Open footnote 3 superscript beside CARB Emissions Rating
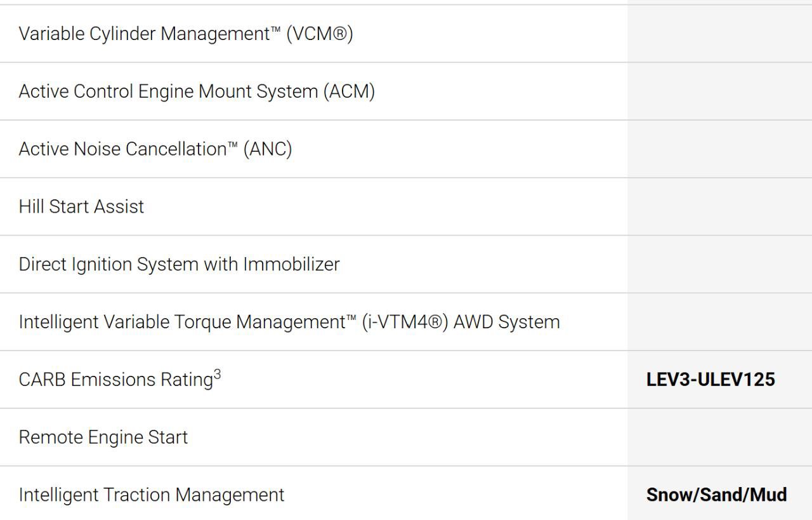The image size is (812, 520). pyautogui.click(x=217, y=374)
